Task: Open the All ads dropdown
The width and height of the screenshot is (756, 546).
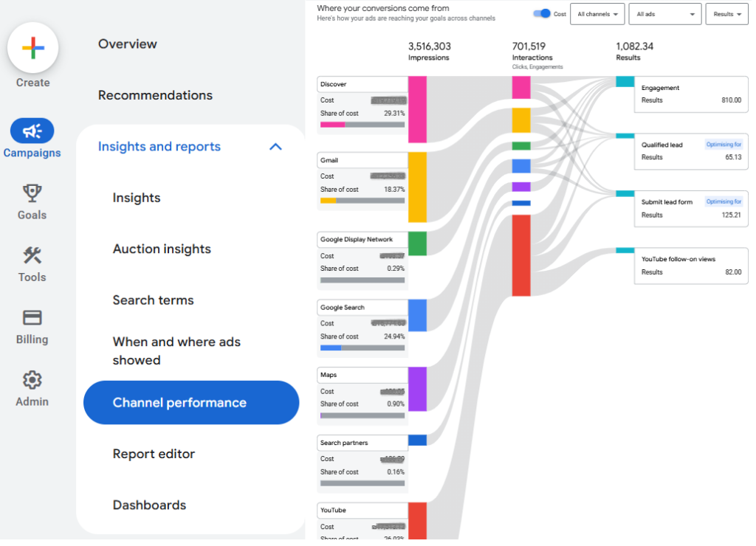Action: [668, 14]
